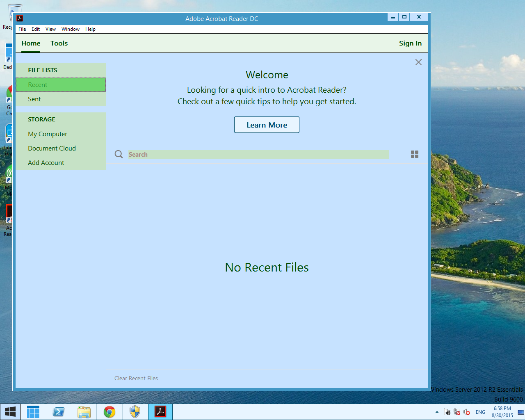This screenshot has width=525, height=420.
Task: Click the Learn More button
Action: click(x=267, y=125)
